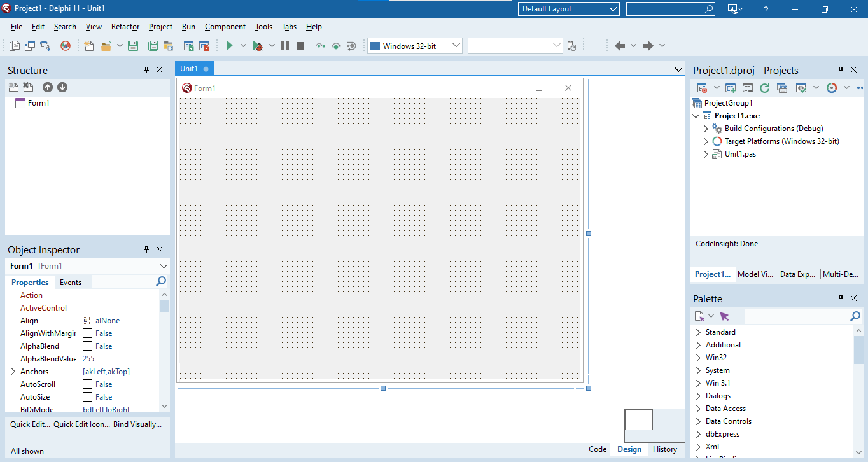
Task: Click the magnifier icon in Object Inspector
Action: pos(161,281)
